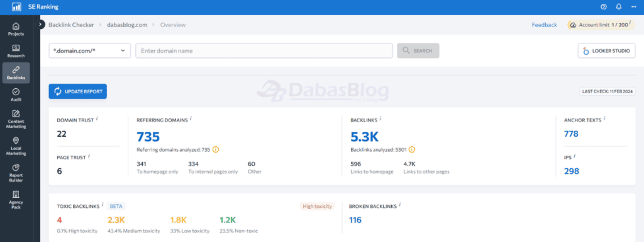Open the 735 referring domains value
This screenshot has height=242, width=644.
(x=148, y=137)
